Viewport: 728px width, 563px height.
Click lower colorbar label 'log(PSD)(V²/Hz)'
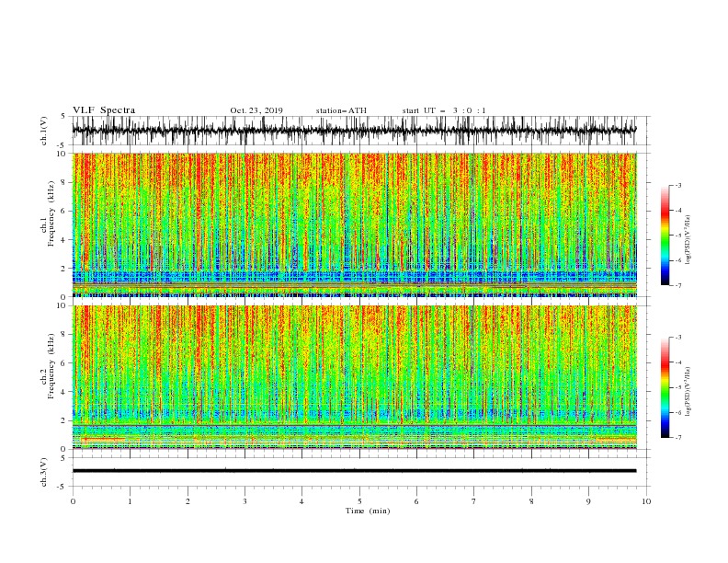[x=688, y=392]
